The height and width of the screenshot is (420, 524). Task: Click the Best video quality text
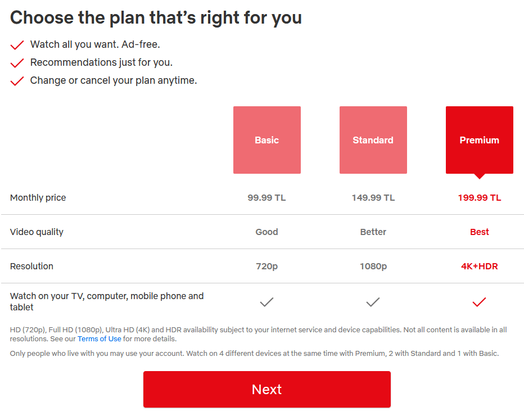(479, 232)
